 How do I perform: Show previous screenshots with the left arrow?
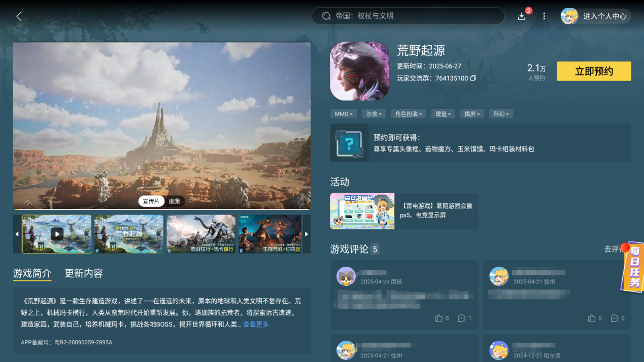click(x=17, y=234)
